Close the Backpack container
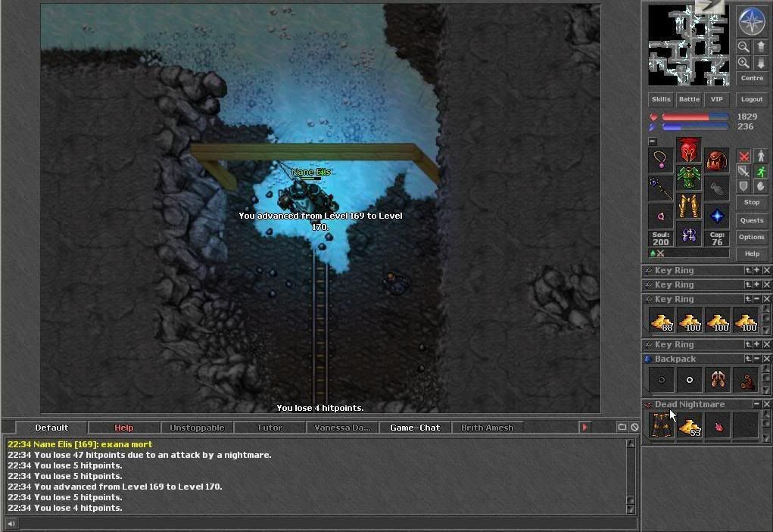The width and height of the screenshot is (773, 532). tap(767, 359)
